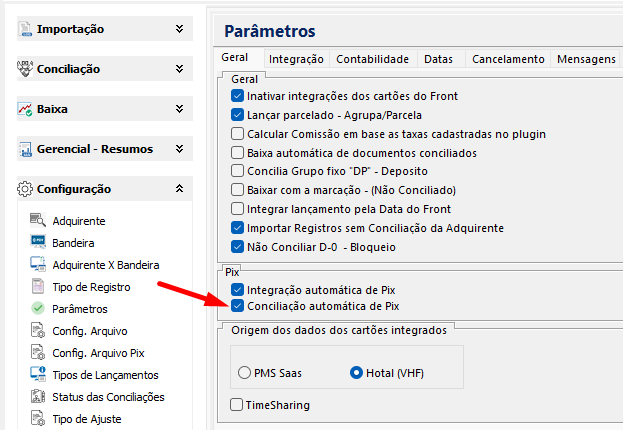623x430 pixels.
Task: Switch to the Integração tab
Action: (296, 59)
